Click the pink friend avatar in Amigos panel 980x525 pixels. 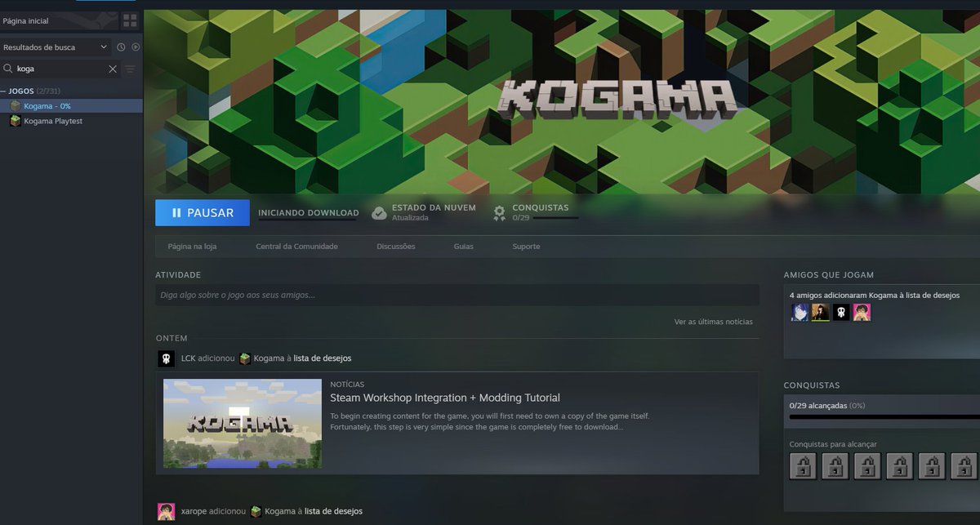point(862,312)
